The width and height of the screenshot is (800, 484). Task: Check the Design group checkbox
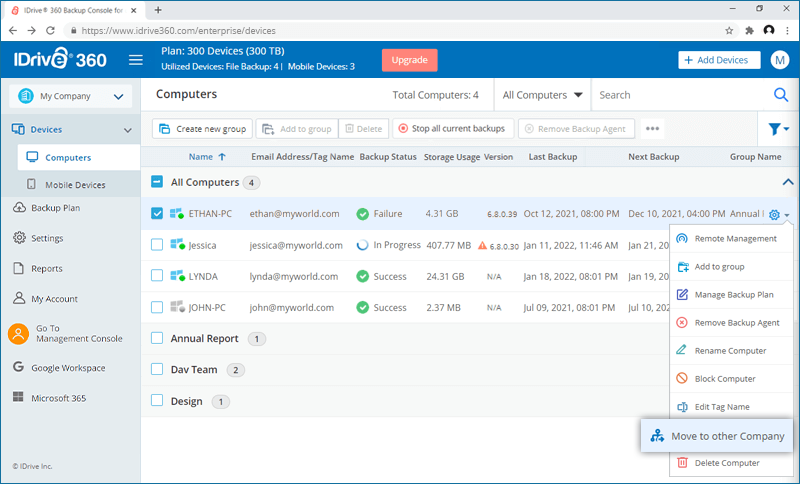[157, 401]
